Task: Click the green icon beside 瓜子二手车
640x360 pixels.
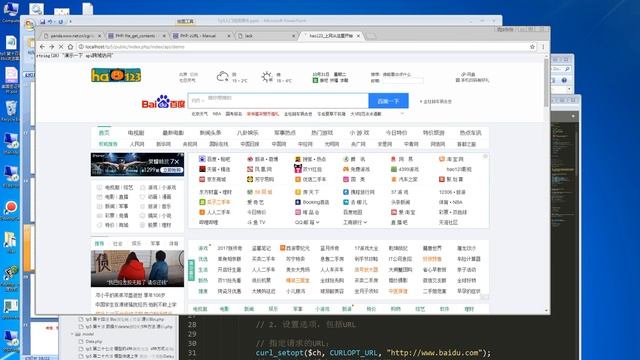Action: click(202, 202)
